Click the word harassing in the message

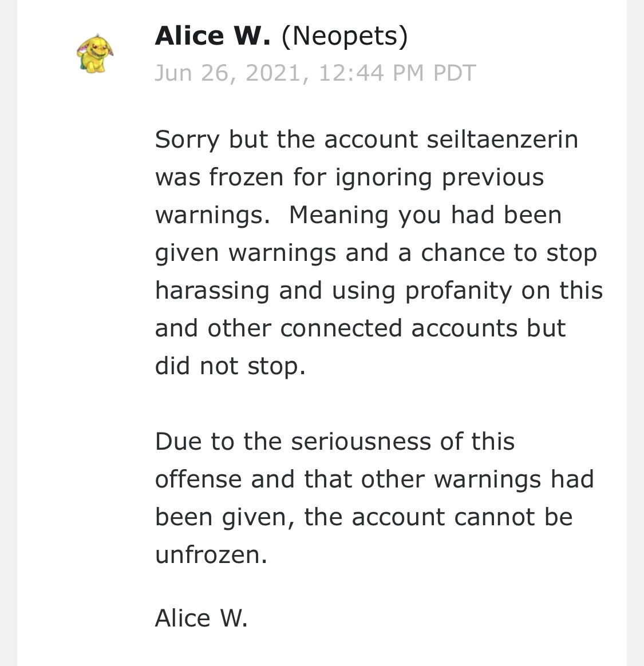click(x=212, y=291)
